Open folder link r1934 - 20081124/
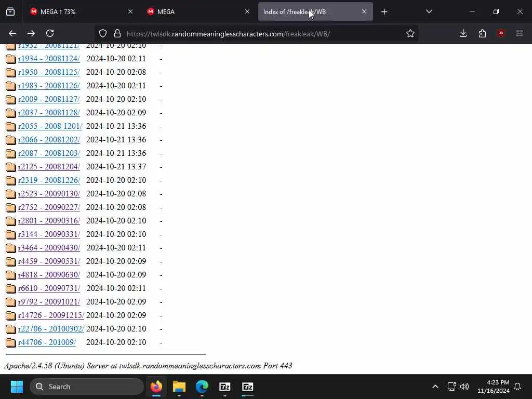 [x=49, y=59]
